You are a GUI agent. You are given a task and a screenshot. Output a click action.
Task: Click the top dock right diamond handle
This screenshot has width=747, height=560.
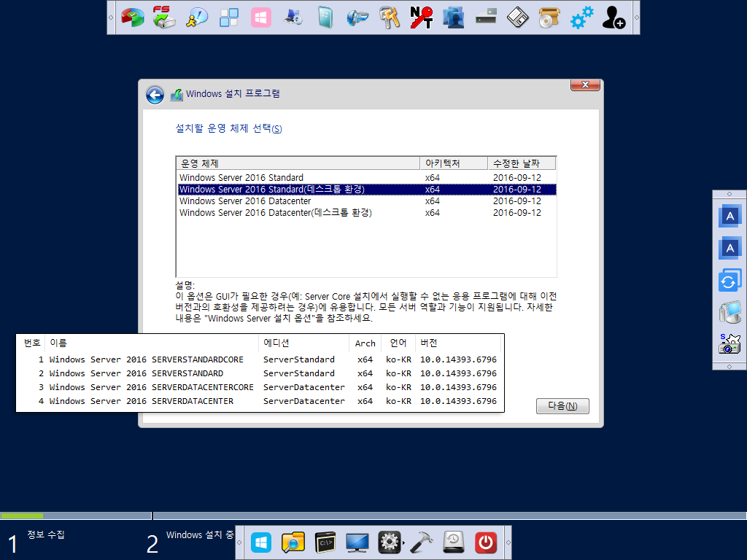[x=636, y=17]
